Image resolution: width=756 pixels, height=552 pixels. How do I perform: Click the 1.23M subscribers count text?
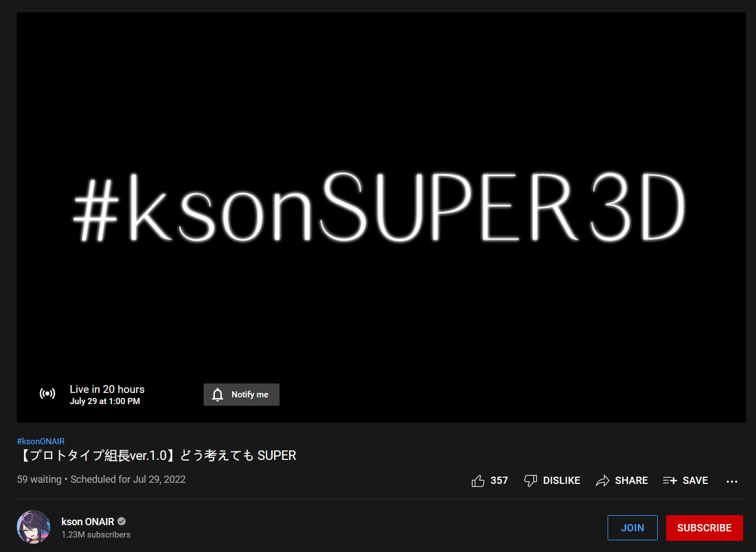(96, 535)
